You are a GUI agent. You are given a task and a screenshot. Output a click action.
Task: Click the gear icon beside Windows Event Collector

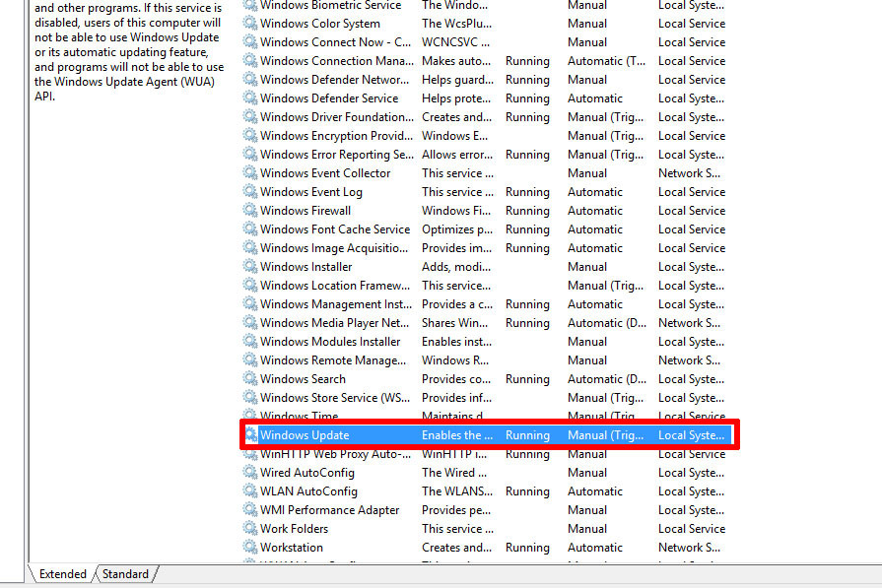click(249, 172)
